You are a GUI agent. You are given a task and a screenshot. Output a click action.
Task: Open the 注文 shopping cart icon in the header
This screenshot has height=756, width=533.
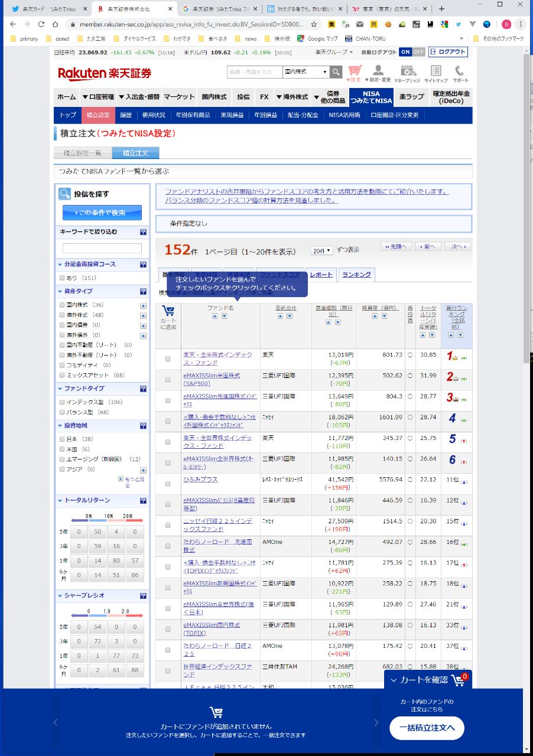tap(354, 73)
